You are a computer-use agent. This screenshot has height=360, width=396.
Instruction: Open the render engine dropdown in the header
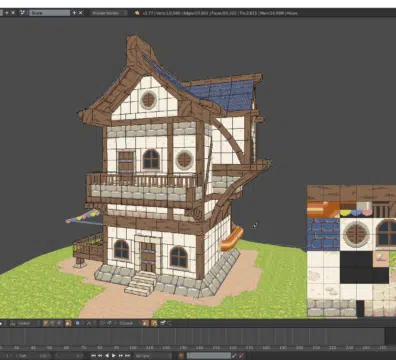click(108, 13)
